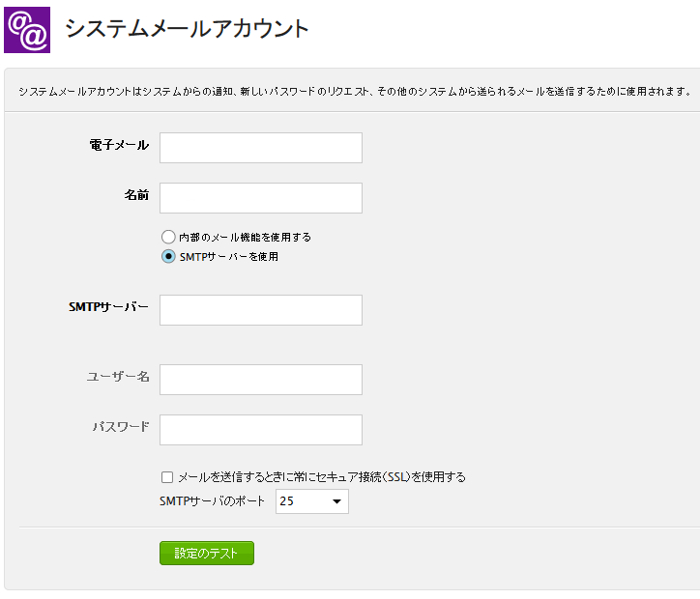Click the bold SMTPサーバー field label
This screenshot has height=599, width=700.
108,307
